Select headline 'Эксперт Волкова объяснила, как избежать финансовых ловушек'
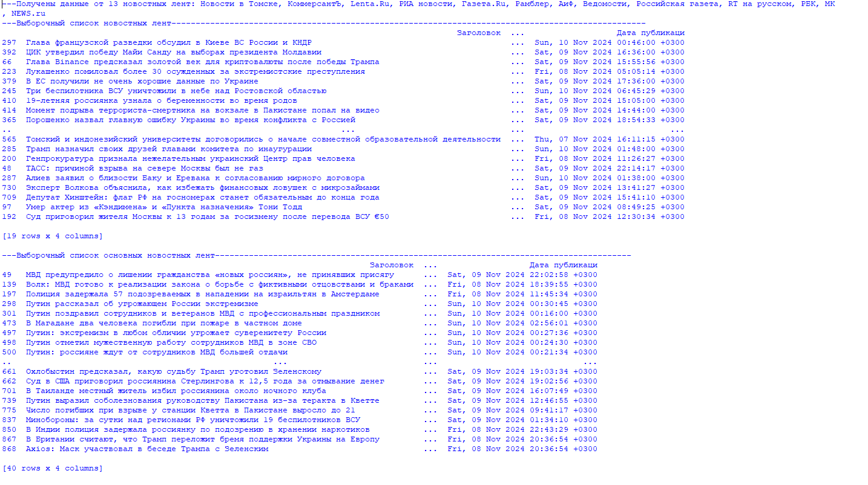This screenshot has width=868, height=485. tap(203, 187)
